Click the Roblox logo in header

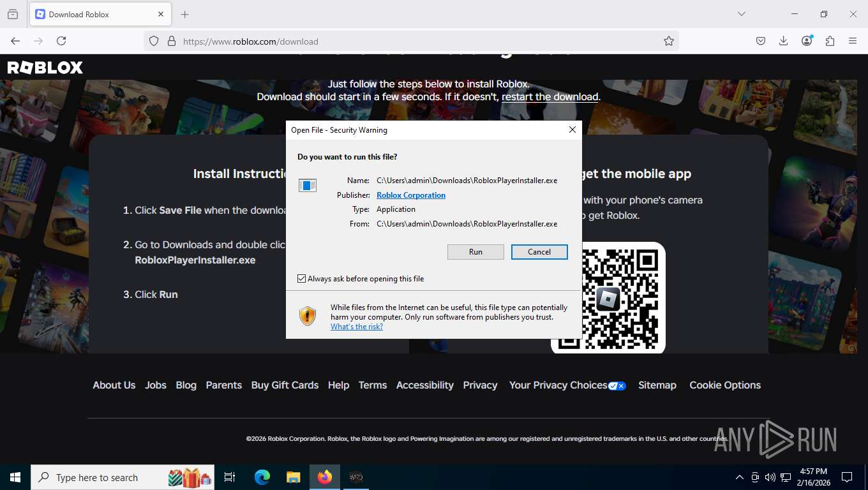45,68
